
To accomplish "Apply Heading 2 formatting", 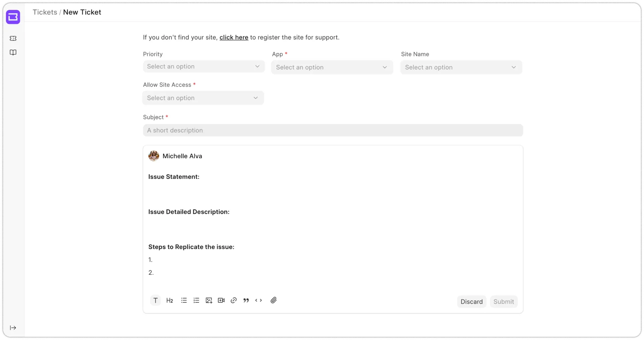I will pos(170,300).
